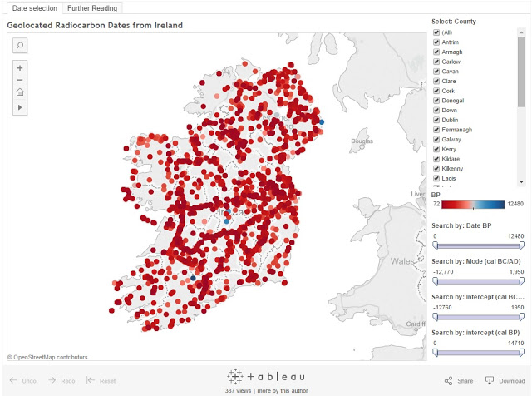Uncheck the Dublin county checkbox
The width and height of the screenshot is (532, 396).
(x=436, y=120)
